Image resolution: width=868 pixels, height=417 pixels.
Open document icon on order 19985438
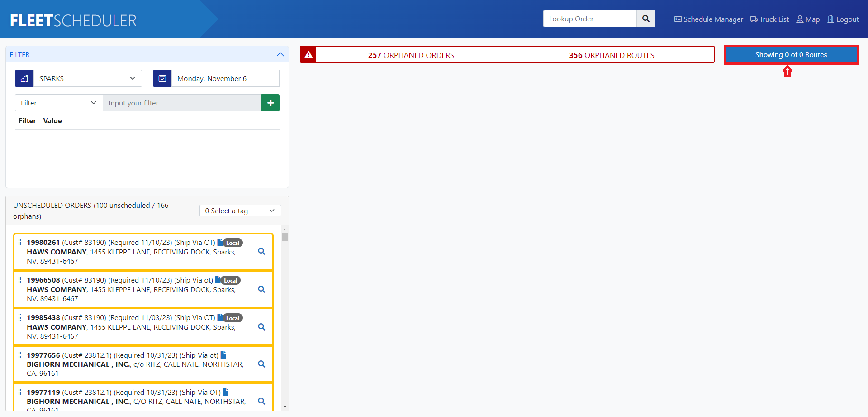point(220,317)
